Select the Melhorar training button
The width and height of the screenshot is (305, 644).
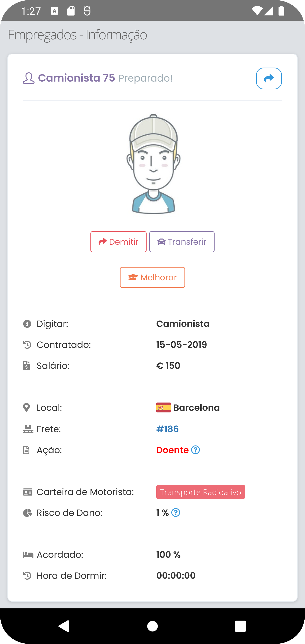pyautogui.click(x=152, y=277)
